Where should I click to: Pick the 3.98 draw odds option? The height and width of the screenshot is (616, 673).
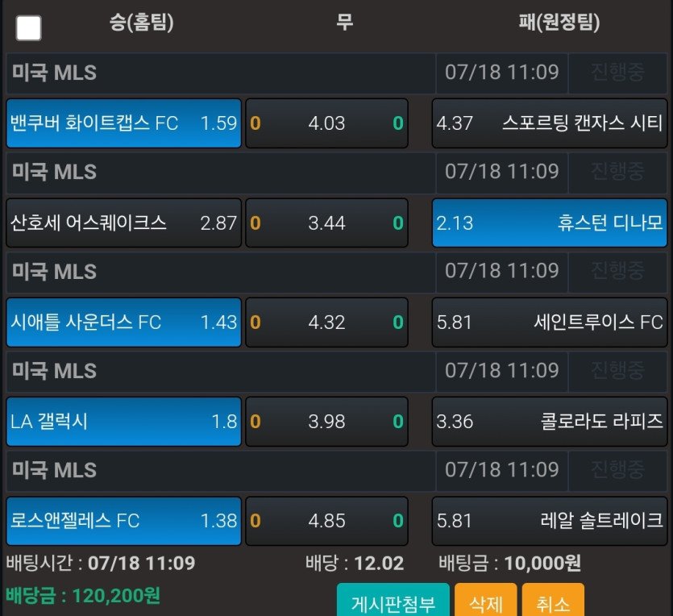326,422
